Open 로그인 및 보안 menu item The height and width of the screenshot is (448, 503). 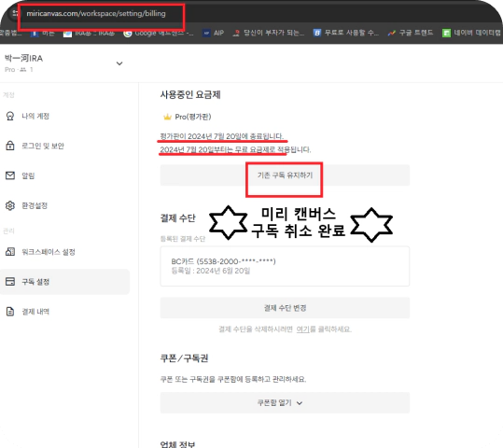[x=64, y=146]
